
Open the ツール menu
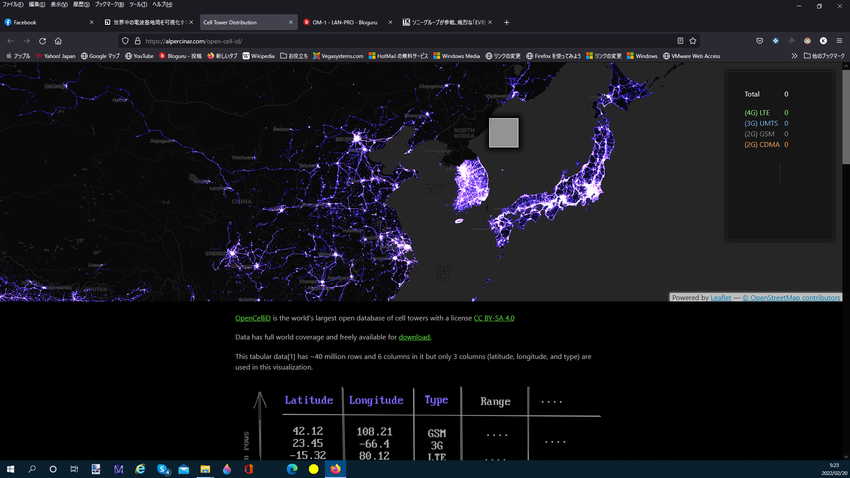tap(138, 4)
